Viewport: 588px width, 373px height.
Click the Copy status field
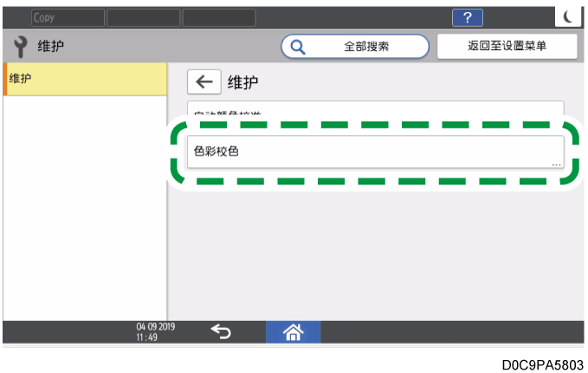(x=67, y=17)
